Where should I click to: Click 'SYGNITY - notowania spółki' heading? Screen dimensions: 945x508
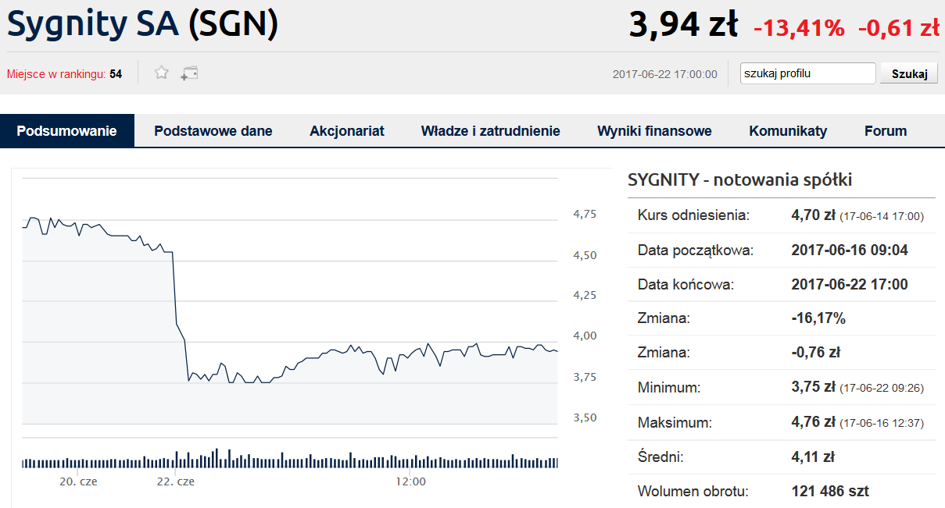click(739, 180)
